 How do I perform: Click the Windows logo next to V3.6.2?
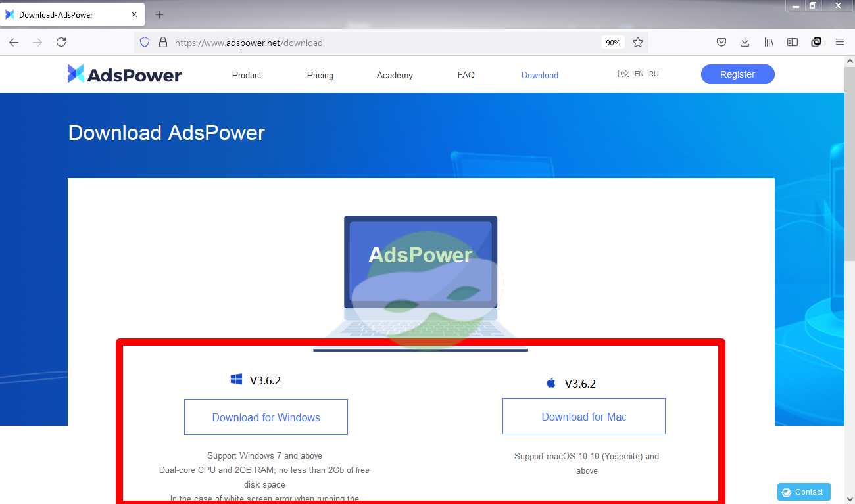tap(237, 379)
